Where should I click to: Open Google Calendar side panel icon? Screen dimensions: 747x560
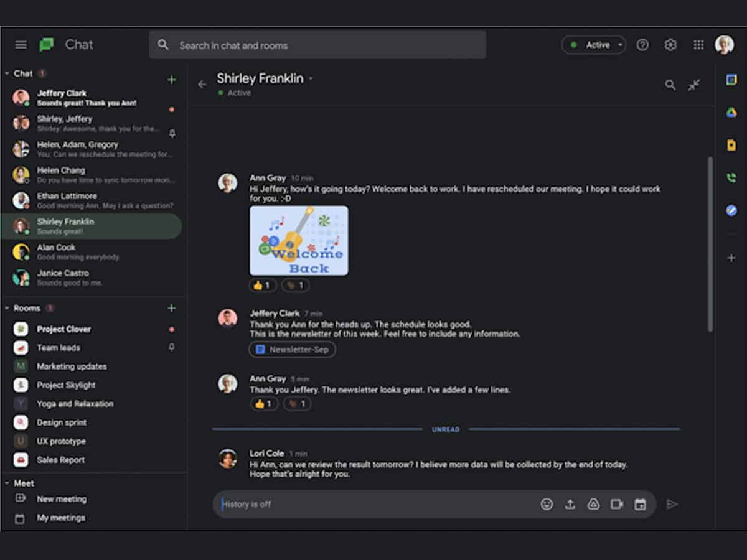click(731, 80)
